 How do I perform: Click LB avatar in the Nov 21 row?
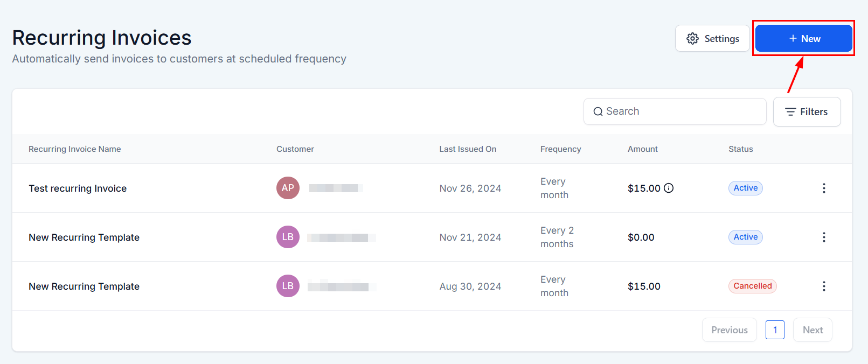click(x=288, y=237)
